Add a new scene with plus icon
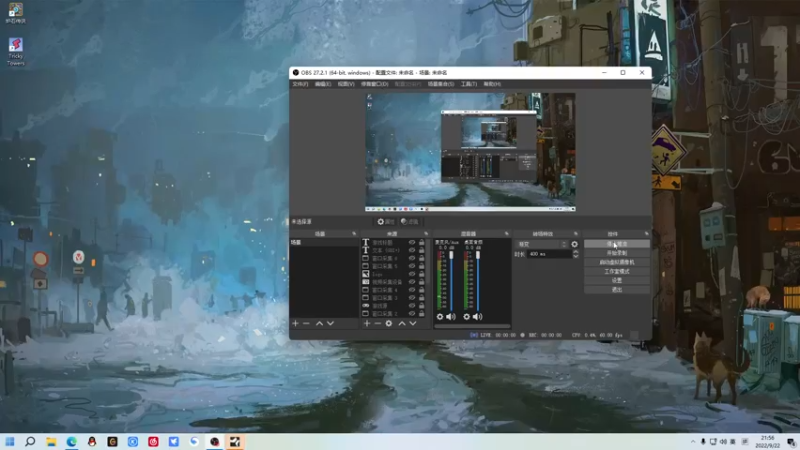800x450 pixels. click(295, 323)
